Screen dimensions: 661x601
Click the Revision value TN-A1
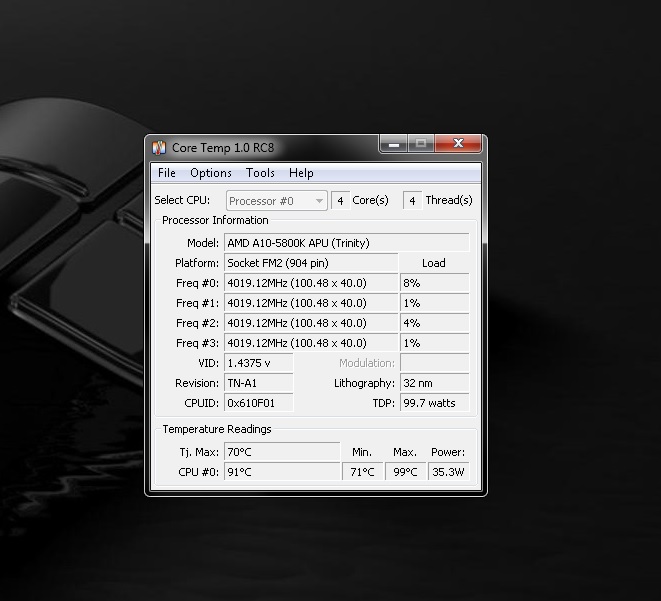click(x=259, y=383)
